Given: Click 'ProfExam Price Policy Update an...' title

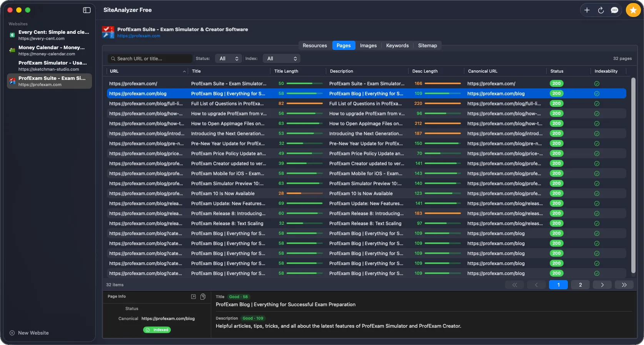Looking at the screenshot, I should point(229,153).
